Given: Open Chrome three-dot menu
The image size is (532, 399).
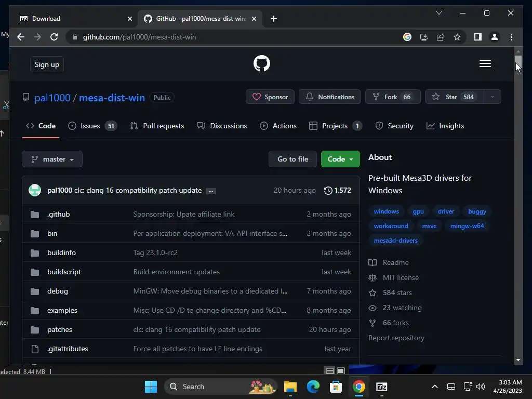Looking at the screenshot, I should pos(511,37).
